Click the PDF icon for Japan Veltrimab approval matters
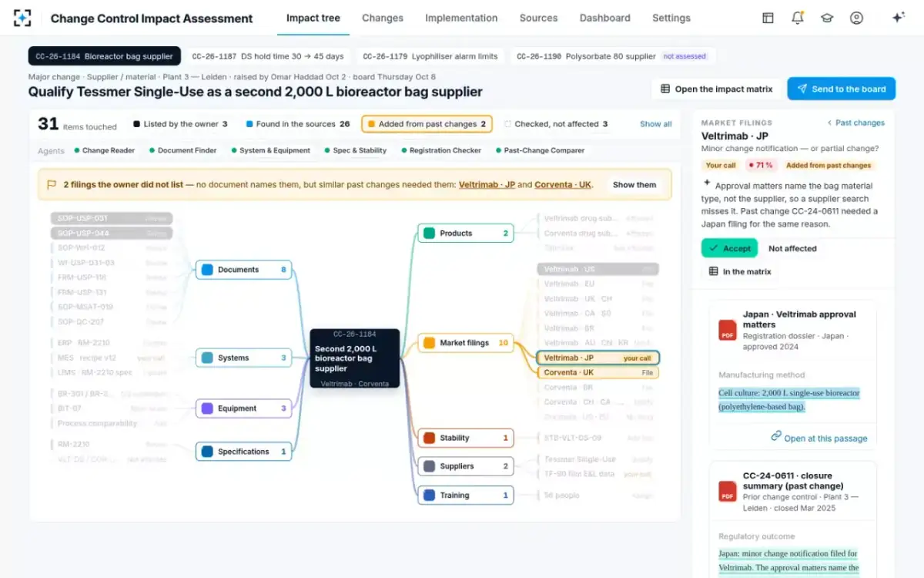The height and width of the screenshot is (578, 924). pos(728,330)
